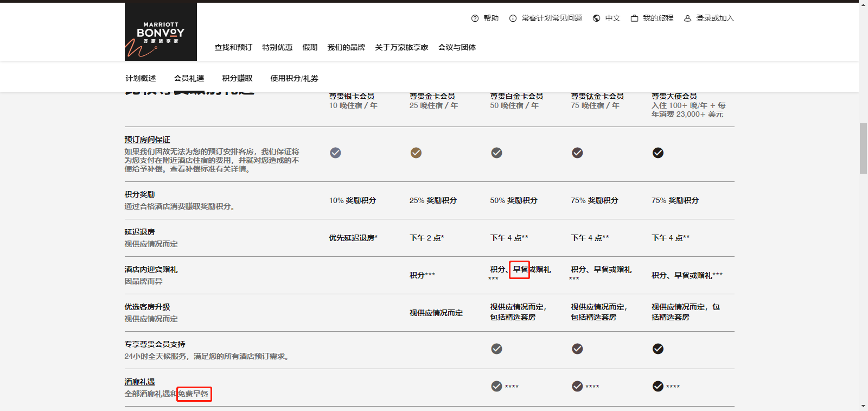Click the 10% 奖励积分 cell
The image size is (868, 411).
tap(353, 201)
